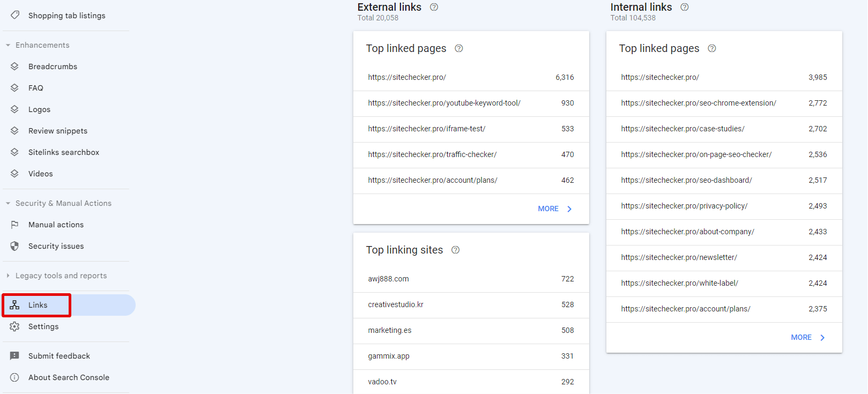Screen dimensions: 868x394
Task: Open external row sitechecker.pro/ with 6,316 links
Action: coord(471,77)
